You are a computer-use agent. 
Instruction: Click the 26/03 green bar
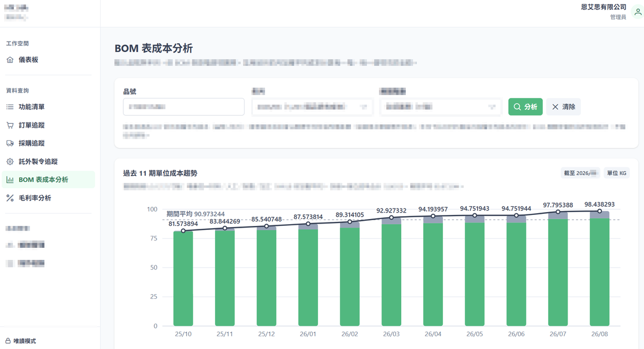391,275
